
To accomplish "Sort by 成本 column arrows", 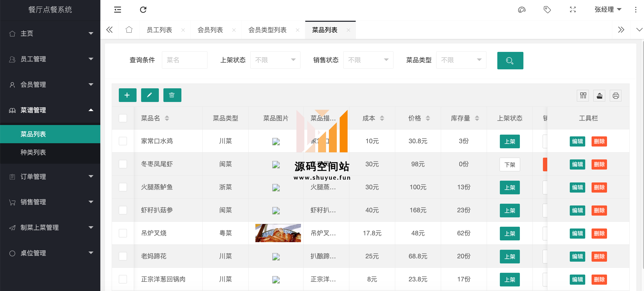I will point(382,118).
